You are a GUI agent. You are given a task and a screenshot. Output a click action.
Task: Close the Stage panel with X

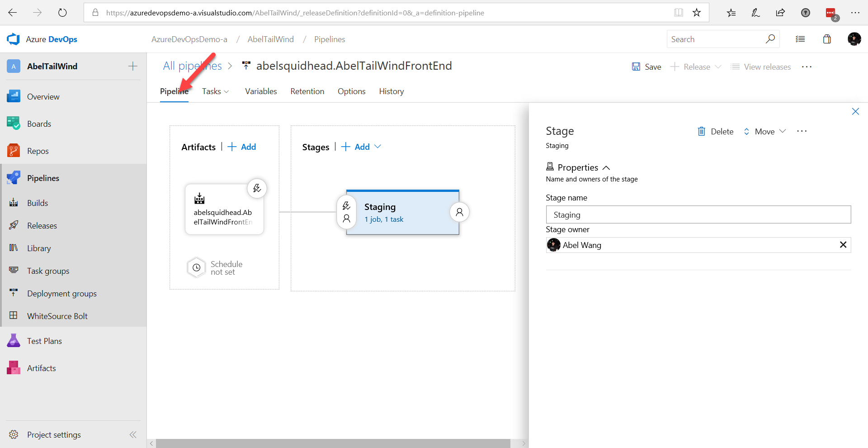(x=855, y=111)
